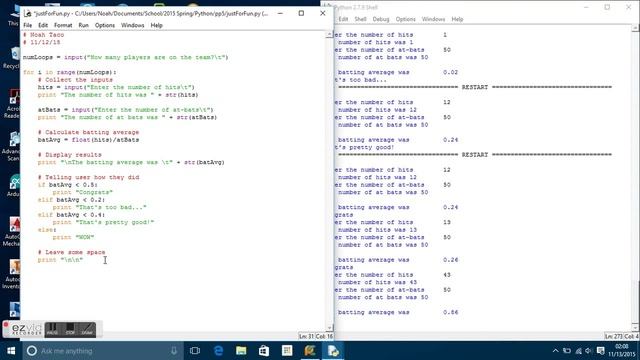Open Help menu in Python Shell
Image resolution: width=640 pixels, height=360 pixels.
pyautogui.click(x=457, y=19)
